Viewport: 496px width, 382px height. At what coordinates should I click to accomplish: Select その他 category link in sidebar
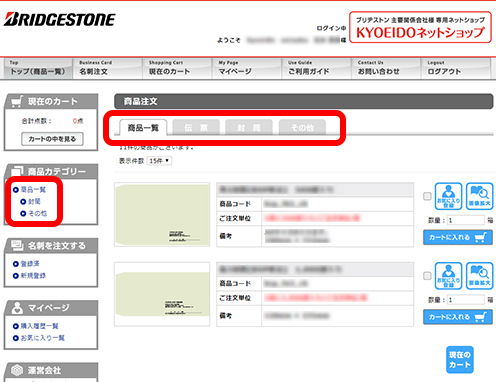pyautogui.click(x=37, y=213)
